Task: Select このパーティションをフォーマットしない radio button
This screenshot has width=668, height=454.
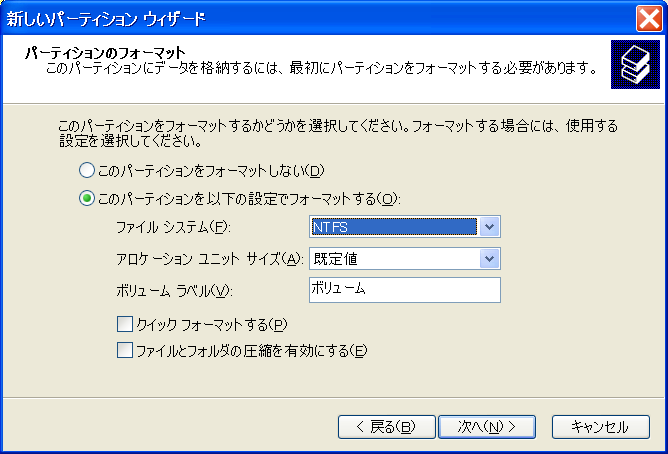Action: click(x=86, y=171)
